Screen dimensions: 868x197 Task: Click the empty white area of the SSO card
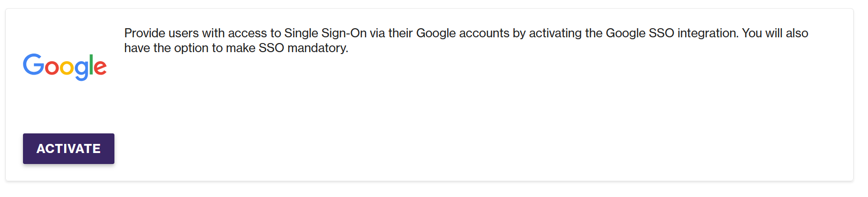(x=479, y=120)
